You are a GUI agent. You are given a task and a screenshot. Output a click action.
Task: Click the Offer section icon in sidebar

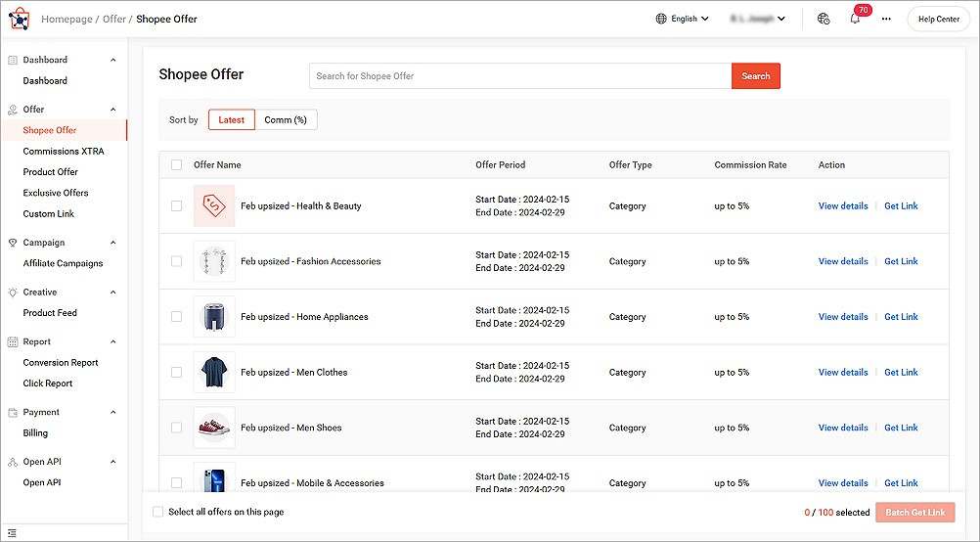[13, 110]
